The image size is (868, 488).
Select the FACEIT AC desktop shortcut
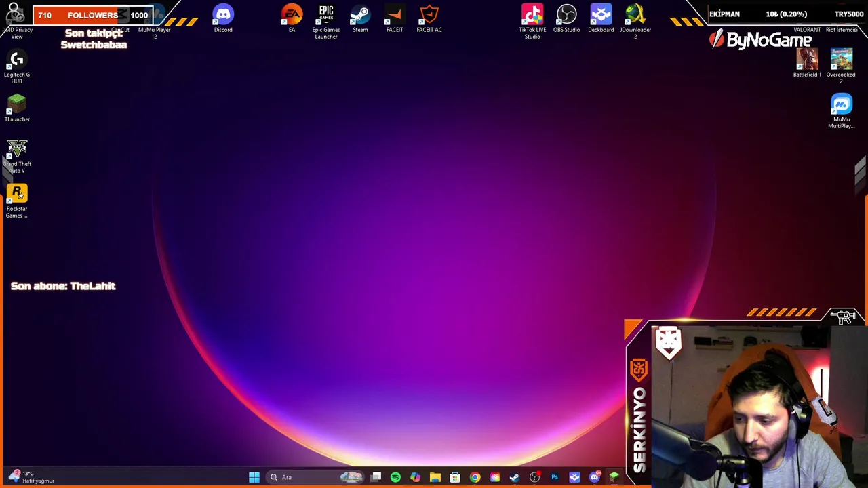(x=429, y=19)
